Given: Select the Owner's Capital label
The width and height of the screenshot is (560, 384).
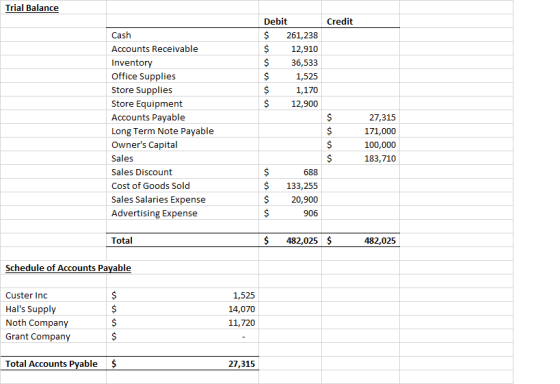Looking at the screenshot, I should 144,145.
